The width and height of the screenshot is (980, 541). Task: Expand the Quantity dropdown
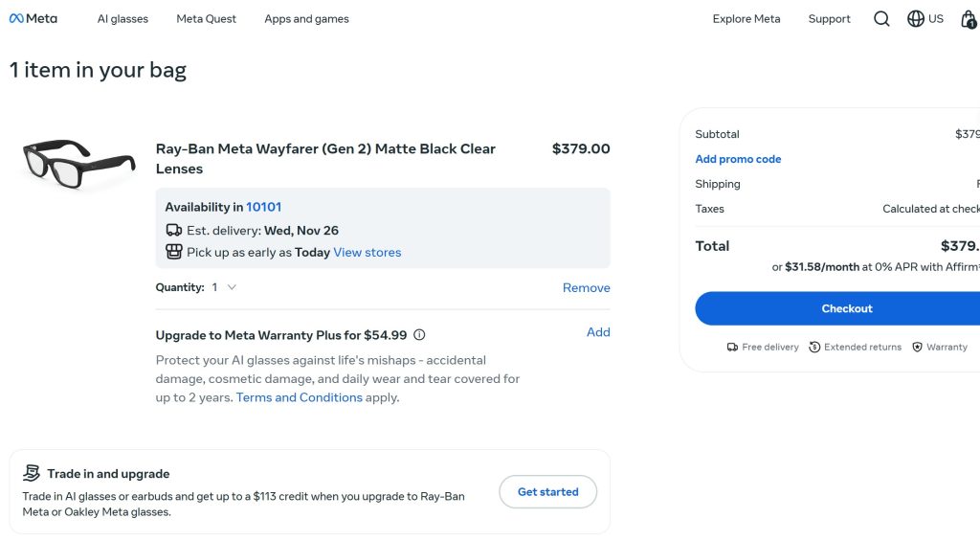[x=225, y=287]
